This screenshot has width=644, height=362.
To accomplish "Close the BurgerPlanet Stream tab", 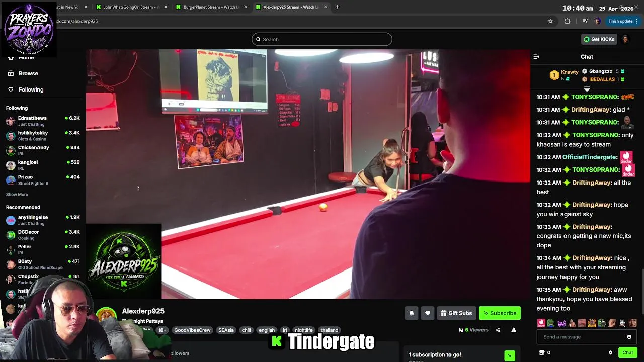I will pos(246,7).
